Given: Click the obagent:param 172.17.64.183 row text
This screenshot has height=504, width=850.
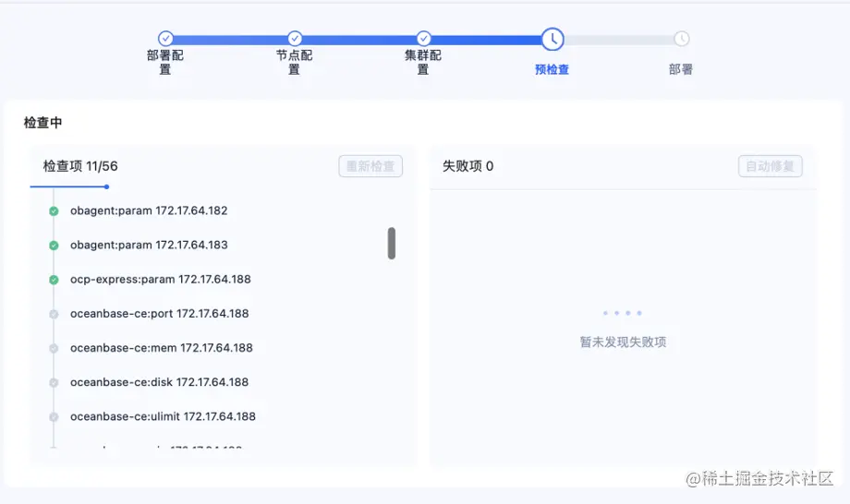Looking at the screenshot, I should [x=149, y=245].
